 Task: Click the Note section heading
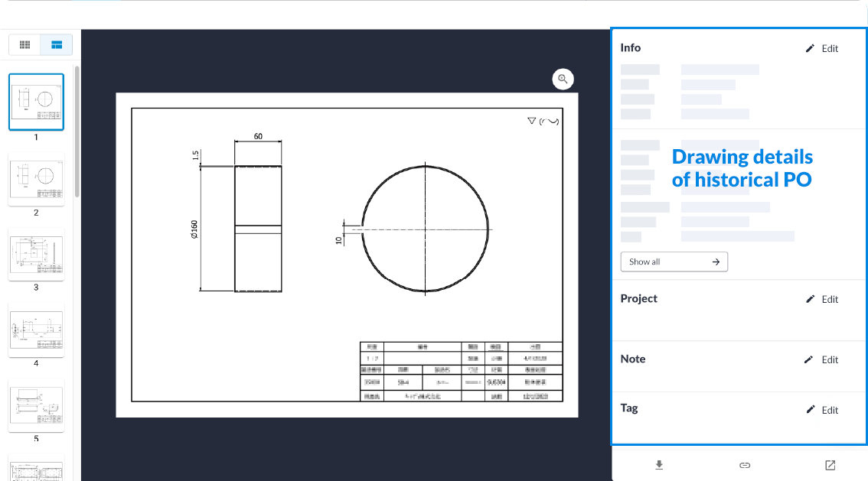point(633,359)
